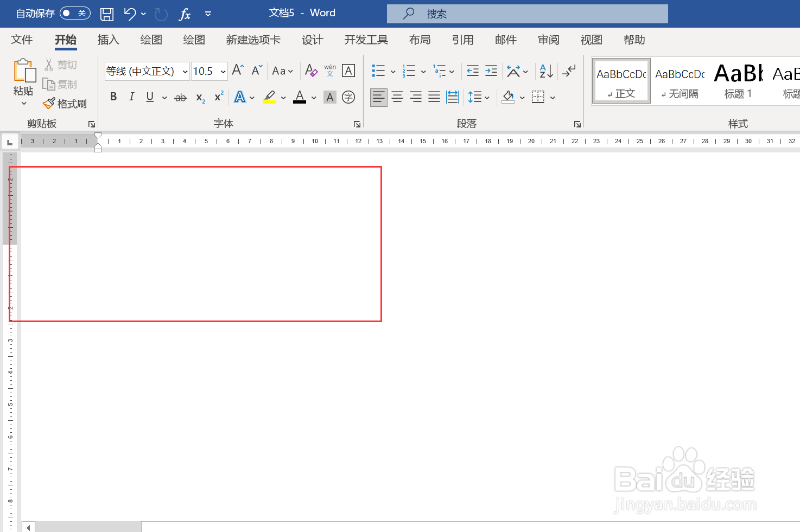
Task: Expand the Paste options arrow
Action: click(24, 104)
